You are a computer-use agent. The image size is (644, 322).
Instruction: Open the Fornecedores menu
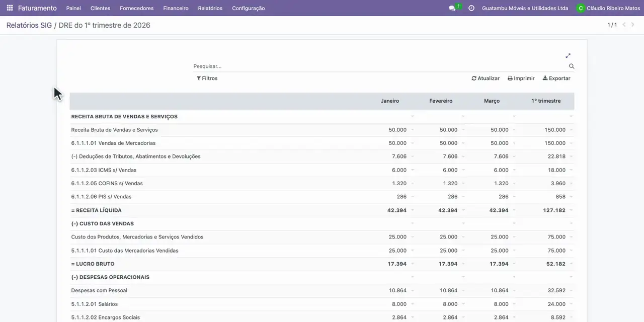(x=137, y=8)
